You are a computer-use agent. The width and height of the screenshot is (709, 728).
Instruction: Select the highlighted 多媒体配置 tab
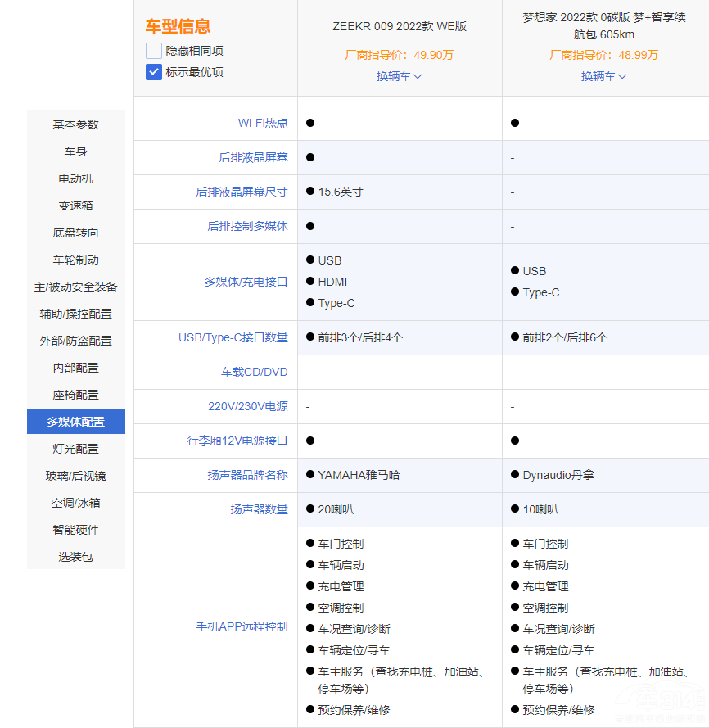click(76, 422)
